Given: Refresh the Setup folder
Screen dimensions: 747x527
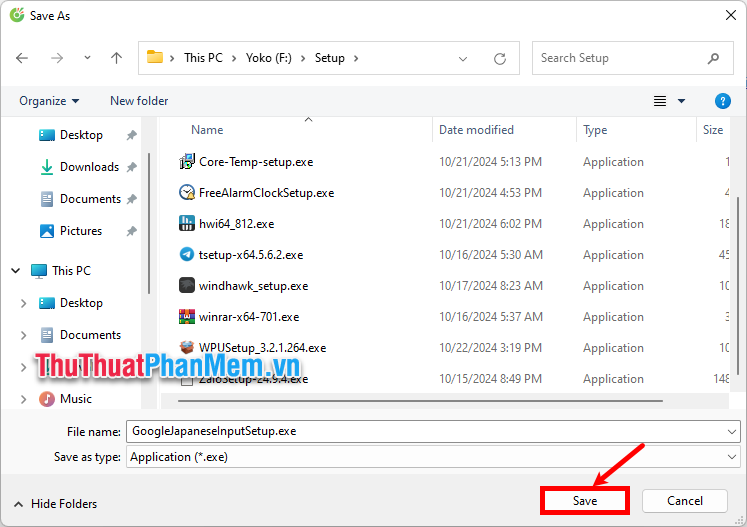Looking at the screenshot, I should 500,59.
